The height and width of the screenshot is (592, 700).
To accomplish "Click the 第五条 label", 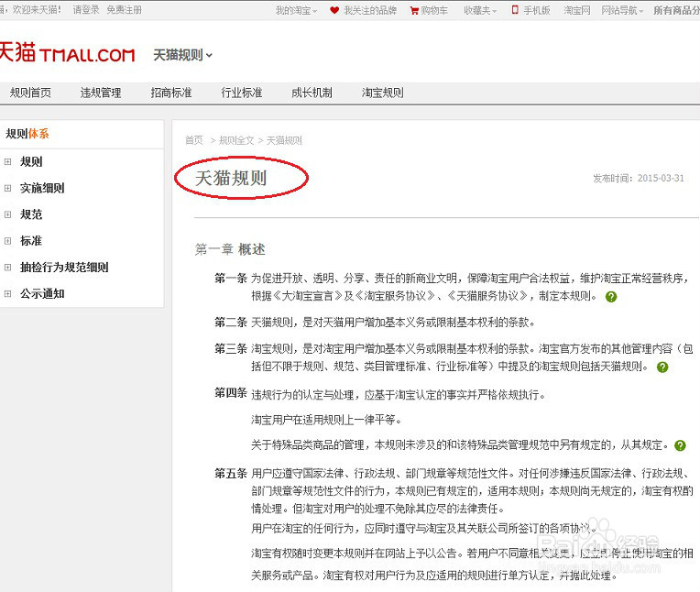I will [231, 473].
